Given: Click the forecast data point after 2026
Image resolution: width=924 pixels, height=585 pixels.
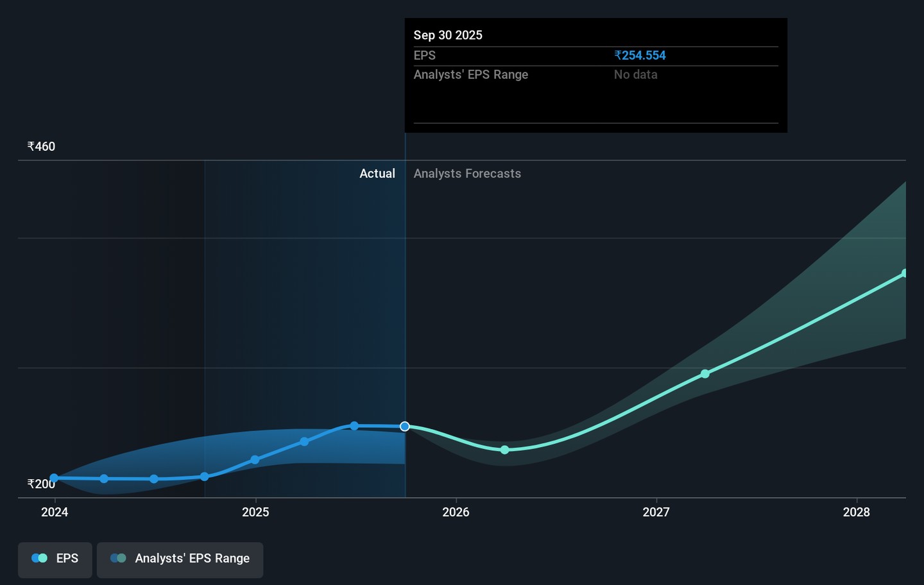Looking at the screenshot, I should click(505, 450).
